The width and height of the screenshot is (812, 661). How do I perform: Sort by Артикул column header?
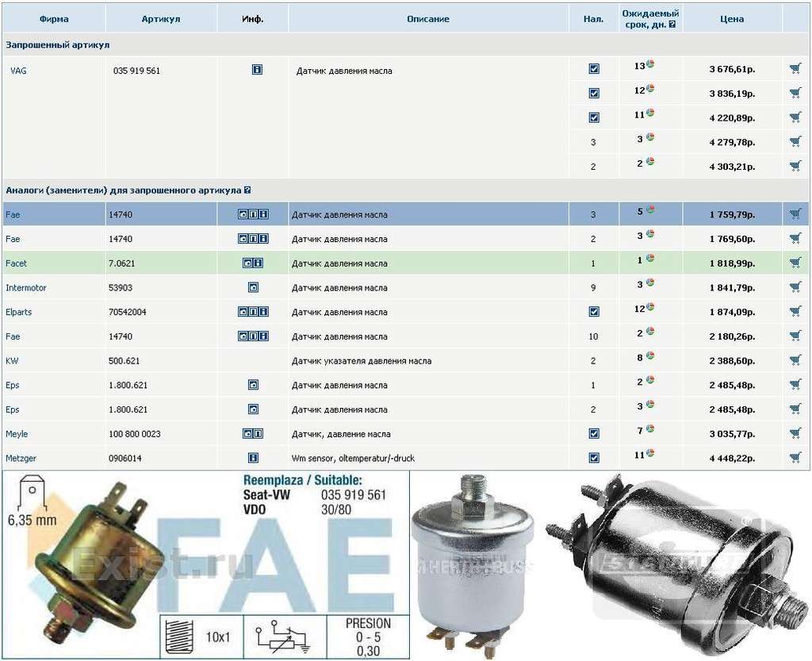[160, 19]
